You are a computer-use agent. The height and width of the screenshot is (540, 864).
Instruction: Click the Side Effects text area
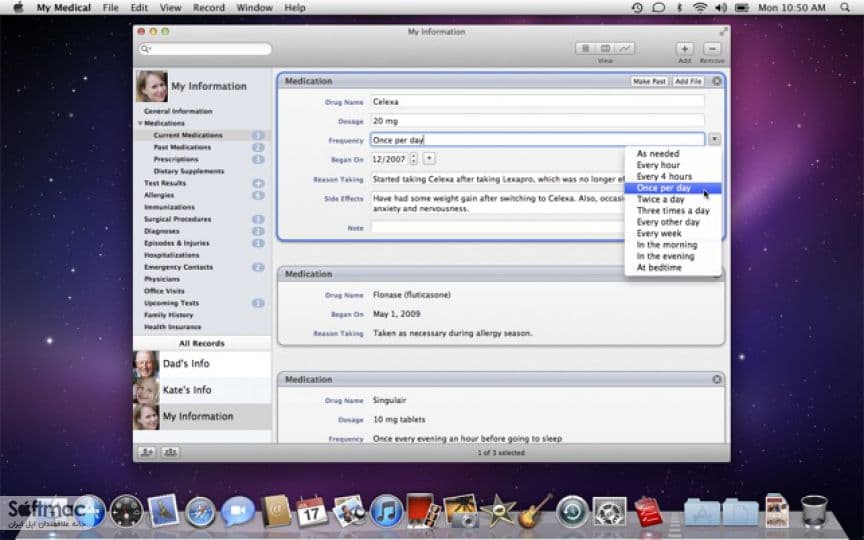[498, 203]
